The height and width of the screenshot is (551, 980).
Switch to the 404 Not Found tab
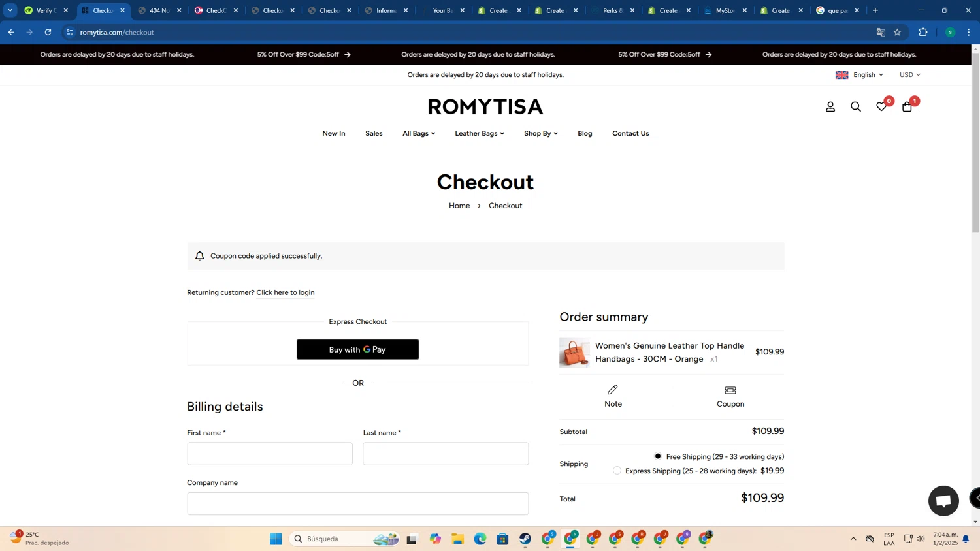tap(159, 10)
